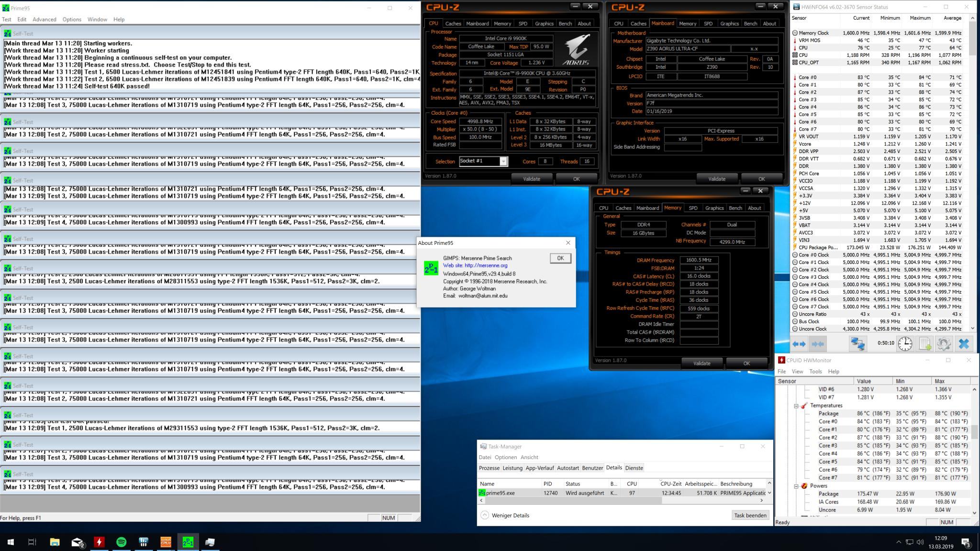This screenshot has height=551, width=980.
Task: Show hidden tray icons chevron
Action: coord(898,542)
